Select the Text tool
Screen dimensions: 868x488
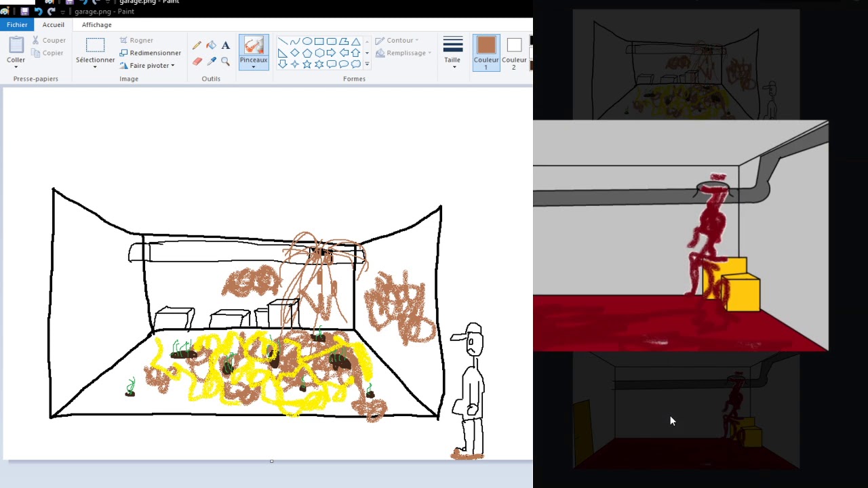225,45
